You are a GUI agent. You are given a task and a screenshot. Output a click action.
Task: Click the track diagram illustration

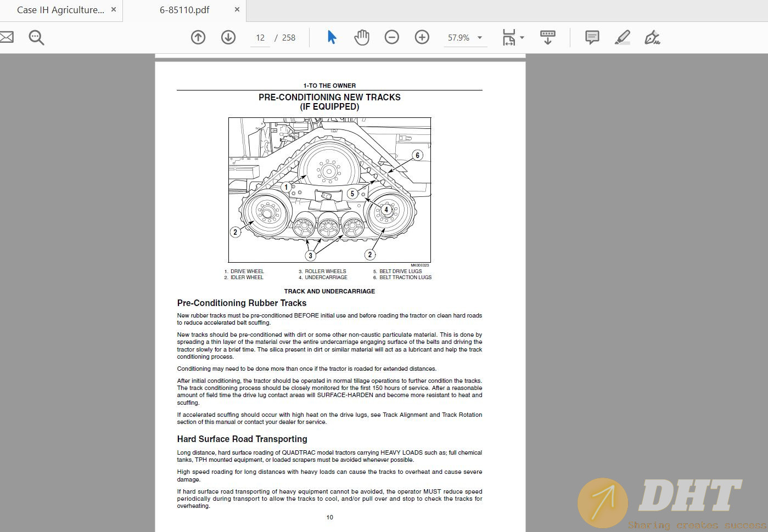[x=329, y=190]
